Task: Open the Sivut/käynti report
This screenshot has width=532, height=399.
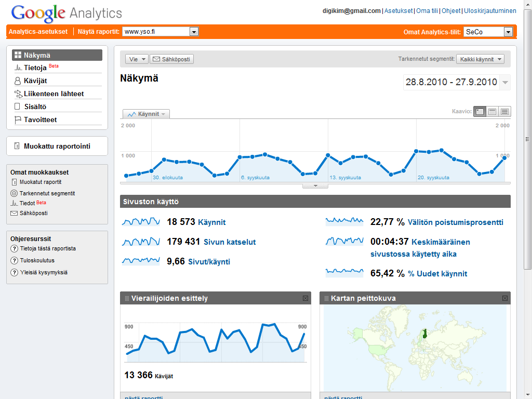Action: pos(209,262)
